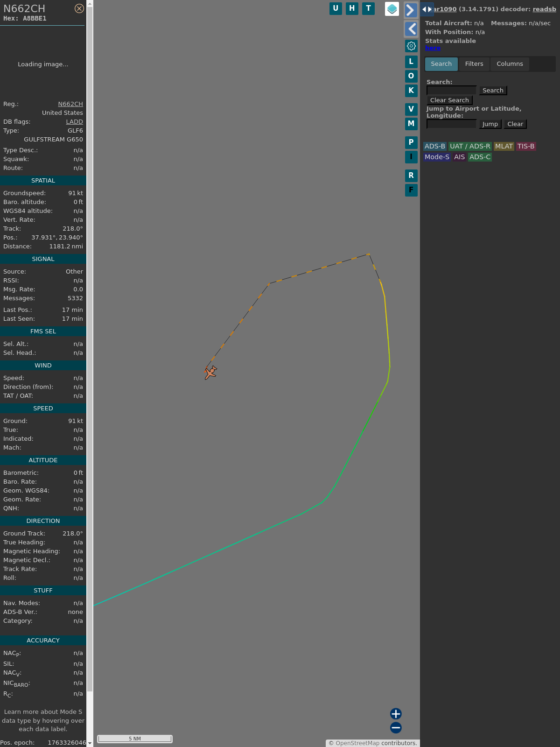Toggle the L labels button

(411, 62)
